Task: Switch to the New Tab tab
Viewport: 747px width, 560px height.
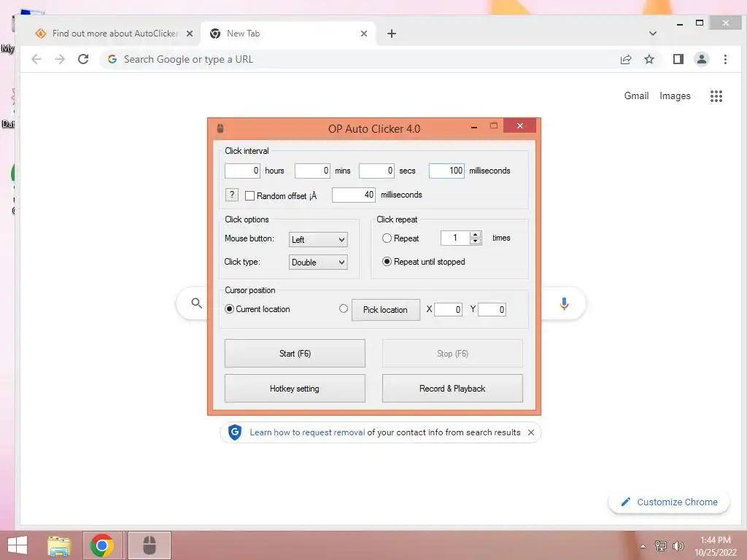Action: pos(287,34)
